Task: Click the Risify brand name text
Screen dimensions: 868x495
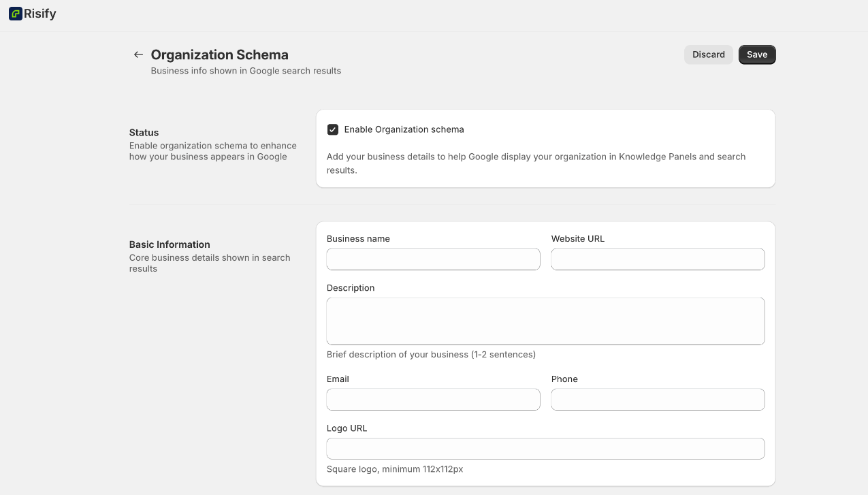Action: [40, 14]
